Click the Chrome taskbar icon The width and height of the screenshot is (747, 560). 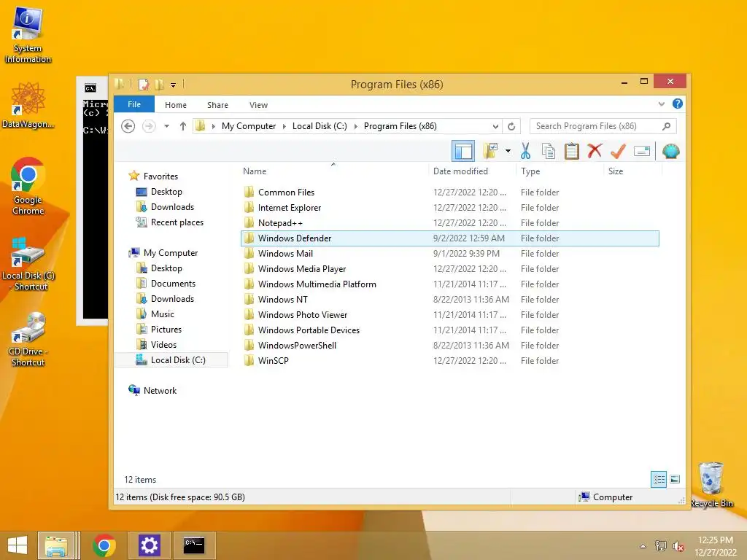coord(104,545)
